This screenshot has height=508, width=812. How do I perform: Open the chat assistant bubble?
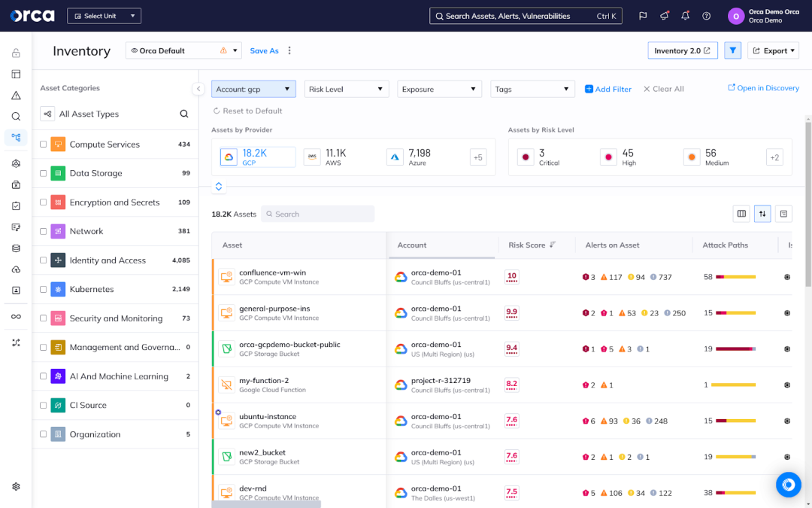788,485
